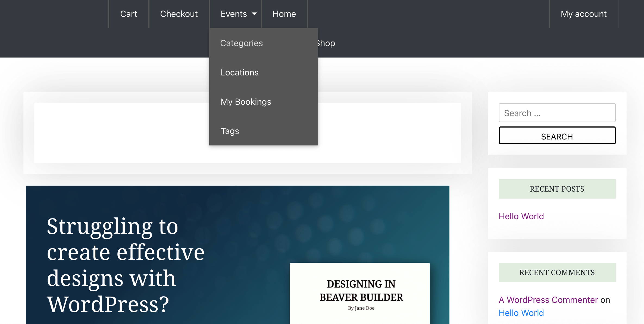Viewport: 644px width, 324px height.
Task: Click the Home navigation link
Action: 284,14
